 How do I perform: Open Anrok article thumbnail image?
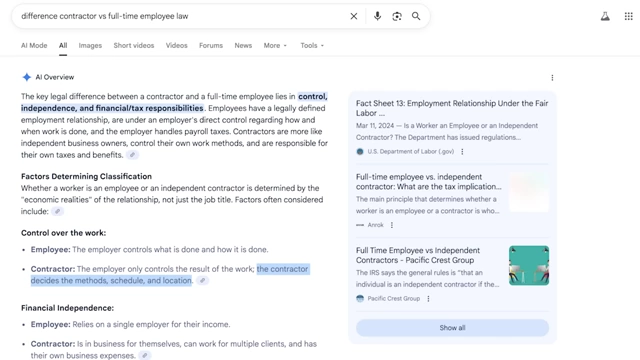pos(529,192)
